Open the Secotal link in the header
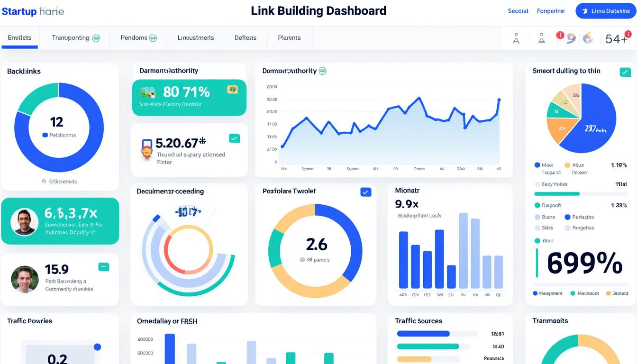The image size is (637, 364). [518, 10]
